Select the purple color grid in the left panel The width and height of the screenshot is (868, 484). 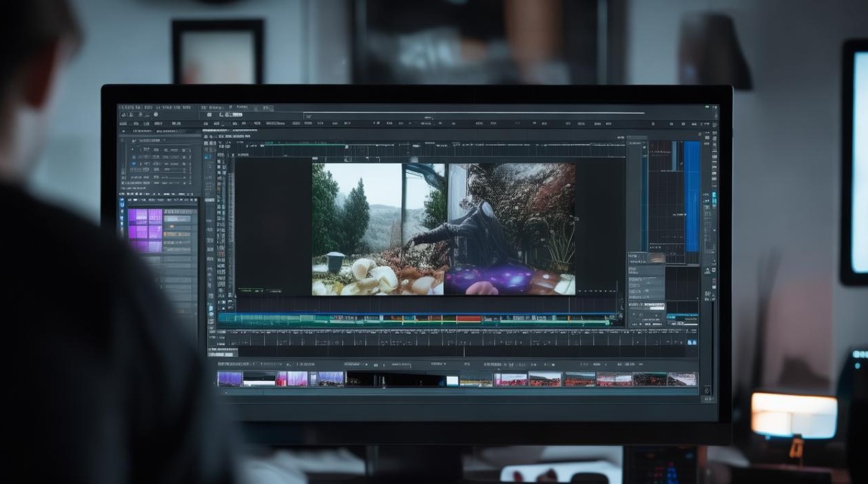(145, 230)
